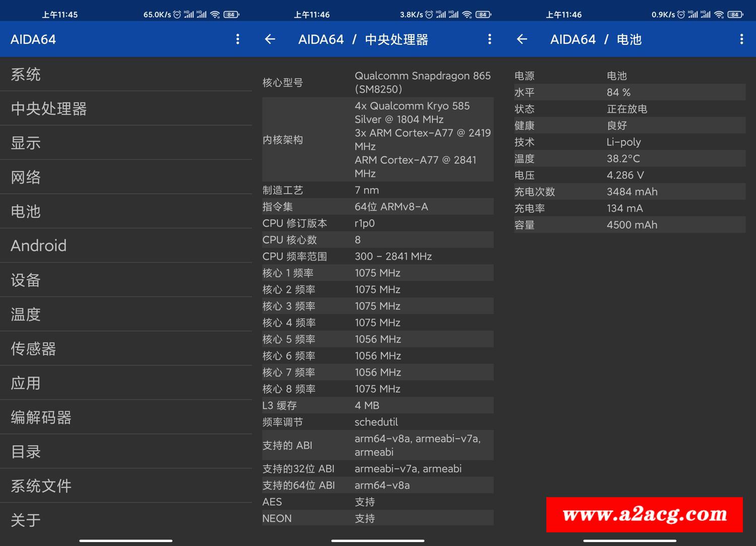Tap Wi-Fi status icon on first screen

pos(215,15)
